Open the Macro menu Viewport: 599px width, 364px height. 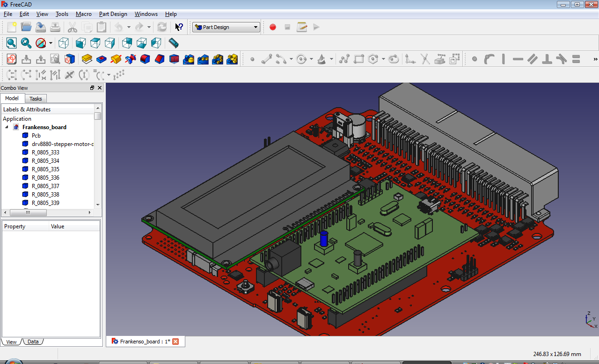(x=84, y=14)
